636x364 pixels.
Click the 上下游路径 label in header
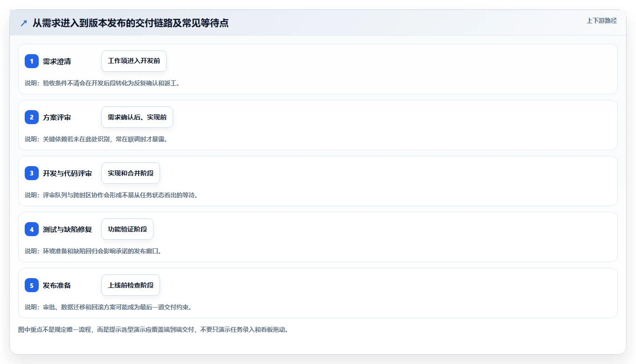click(601, 21)
